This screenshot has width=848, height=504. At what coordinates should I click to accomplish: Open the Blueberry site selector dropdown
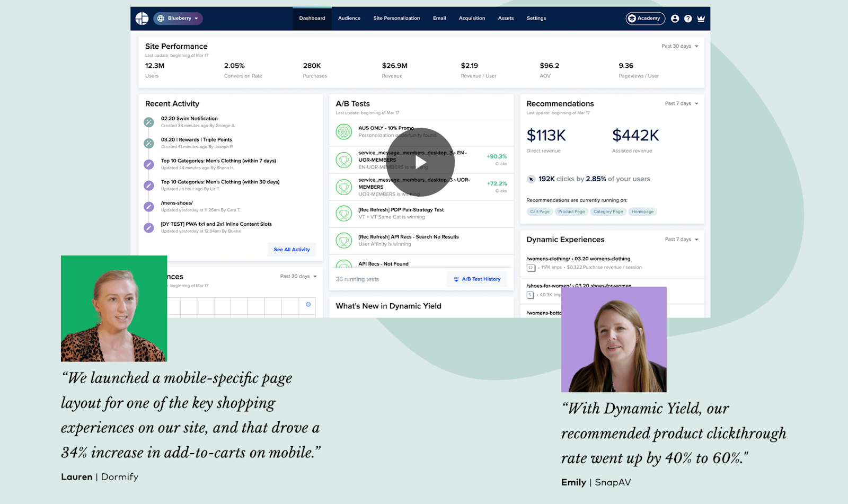click(178, 19)
